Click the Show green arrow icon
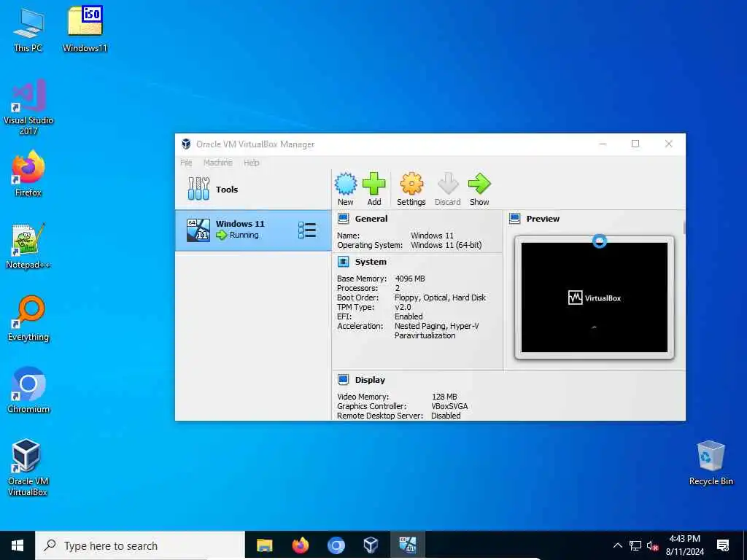Image resolution: width=747 pixels, height=560 pixels. 479,184
